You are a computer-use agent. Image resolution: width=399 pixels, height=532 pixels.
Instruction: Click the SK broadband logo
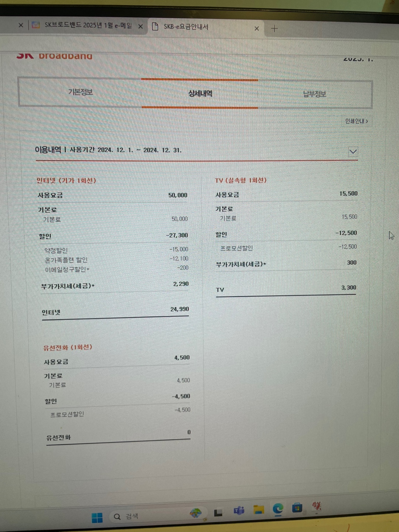54,56
